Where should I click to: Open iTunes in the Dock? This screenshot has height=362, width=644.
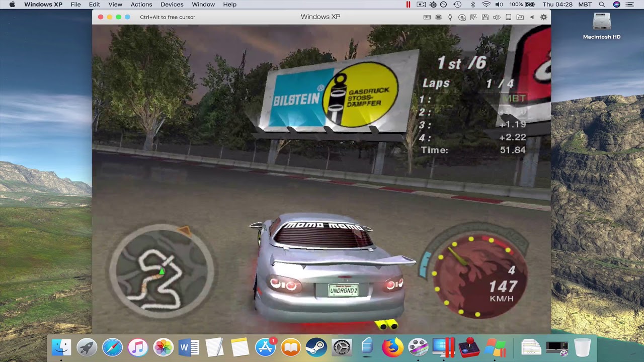click(138, 347)
